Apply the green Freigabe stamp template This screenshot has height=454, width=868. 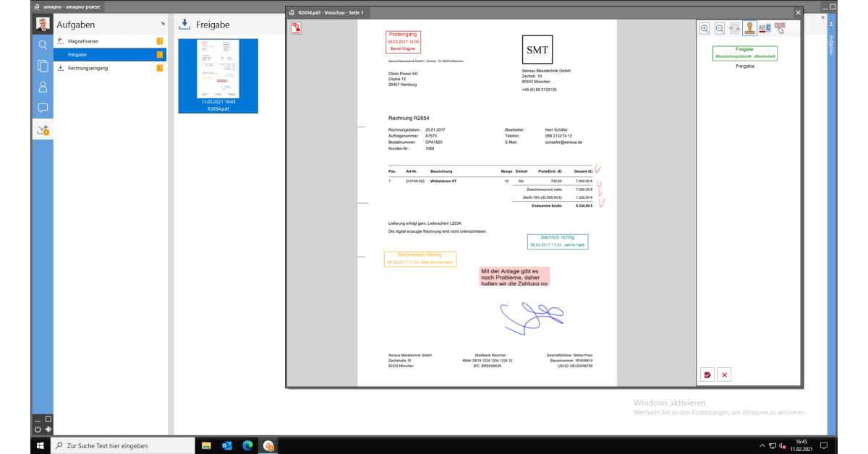pos(744,53)
